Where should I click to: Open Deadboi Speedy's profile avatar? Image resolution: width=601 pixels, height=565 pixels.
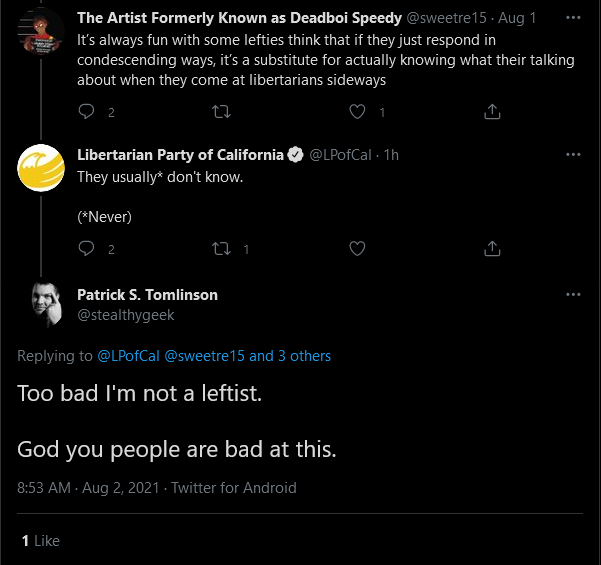pyautogui.click(x=41, y=31)
